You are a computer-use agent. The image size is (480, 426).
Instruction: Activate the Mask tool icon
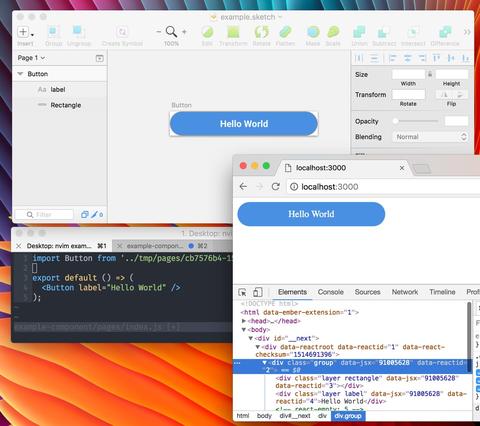(313, 32)
